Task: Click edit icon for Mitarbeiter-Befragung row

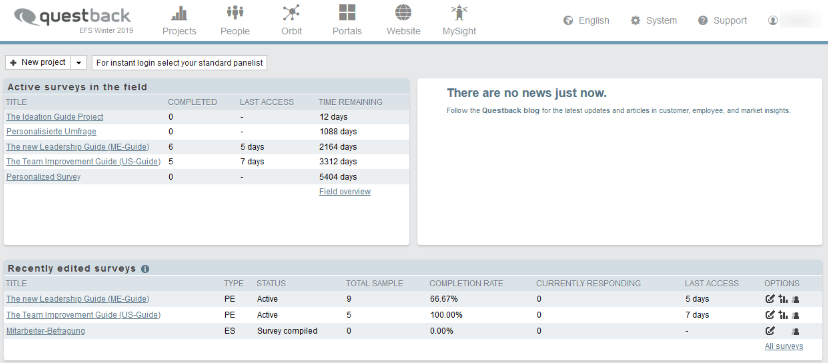Action: [770, 331]
